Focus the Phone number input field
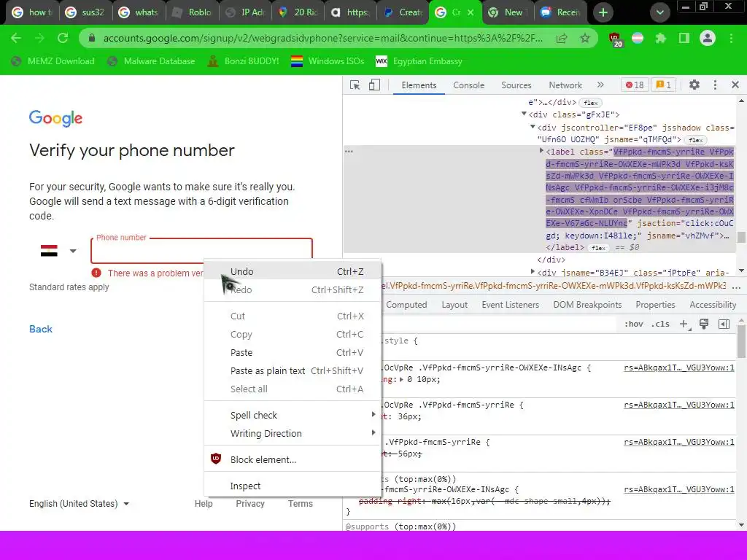The height and width of the screenshot is (560, 747). [x=201, y=251]
